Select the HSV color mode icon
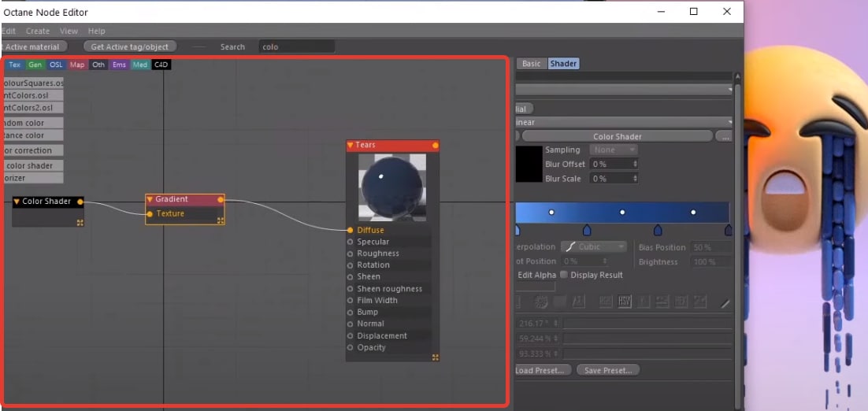The width and height of the screenshot is (868, 411). 625,302
